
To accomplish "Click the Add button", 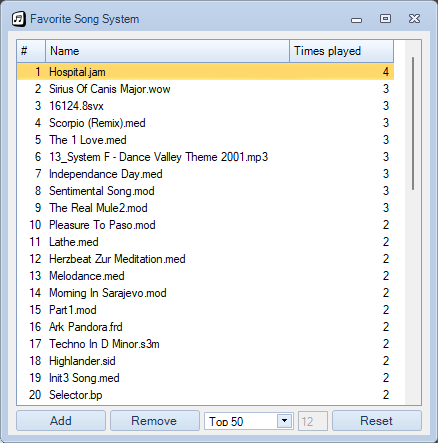I will [61, 421].
